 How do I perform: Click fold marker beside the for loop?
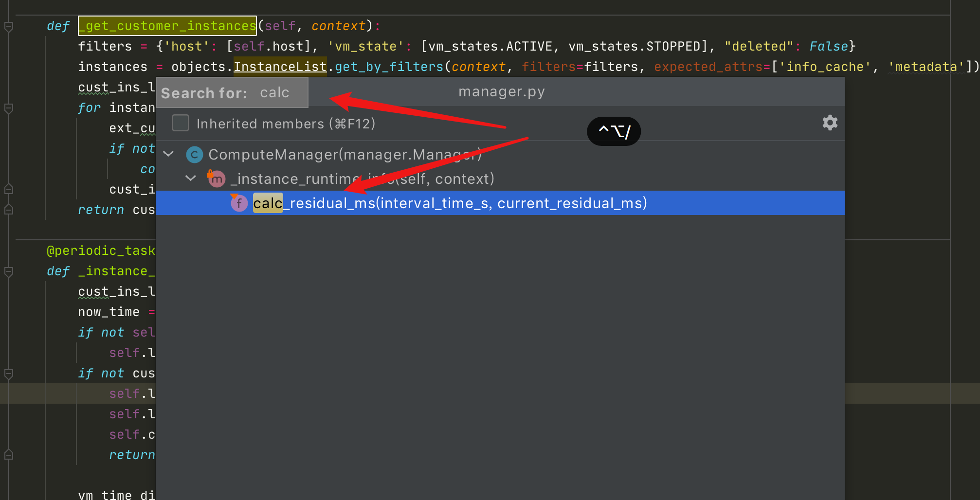[x=9, y=108]
